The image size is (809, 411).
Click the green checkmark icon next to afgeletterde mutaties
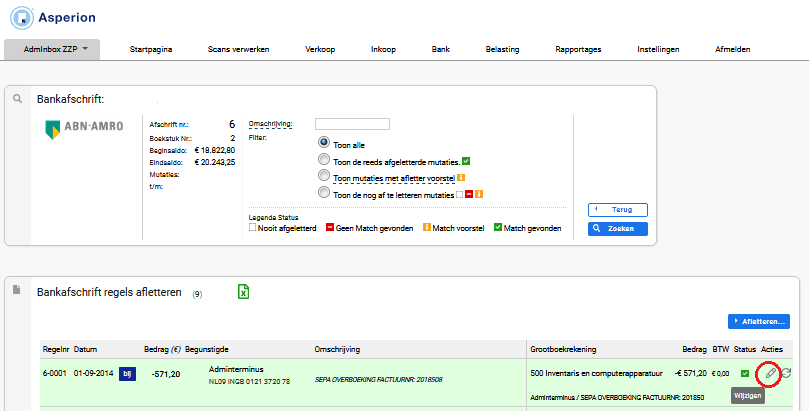click(x=466, y=161)
